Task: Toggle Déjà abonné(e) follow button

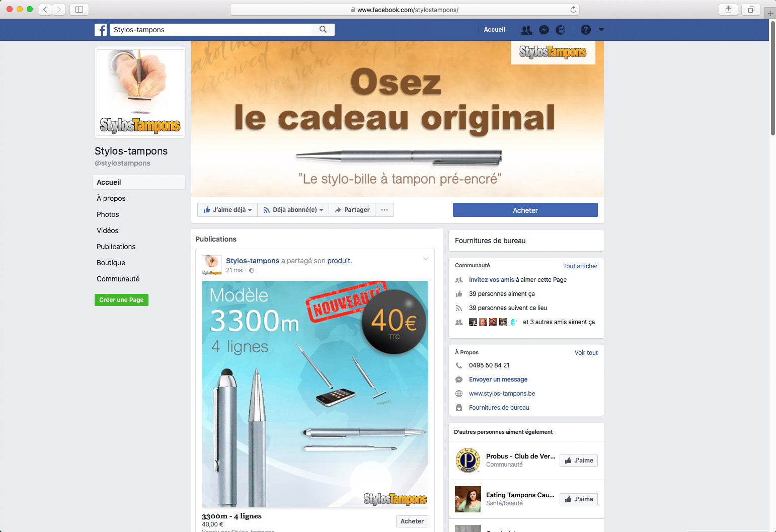Action: tap(293, 210)
